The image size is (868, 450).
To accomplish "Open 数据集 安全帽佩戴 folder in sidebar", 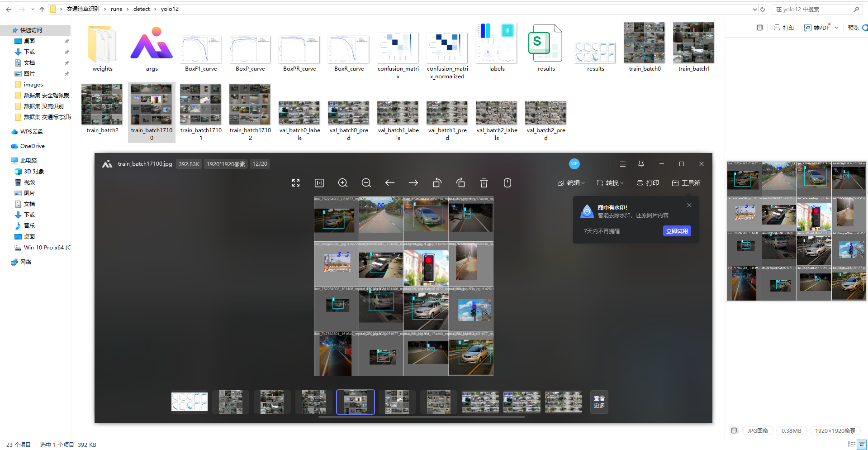I will click(47, 95).
